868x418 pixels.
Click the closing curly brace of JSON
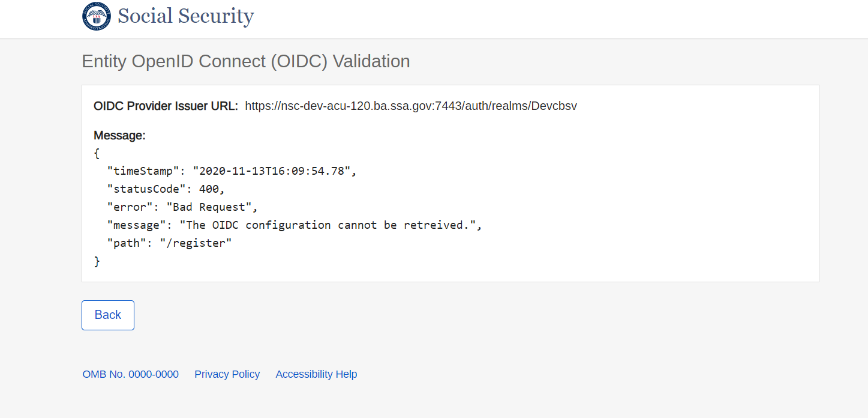tap(97, 261)
